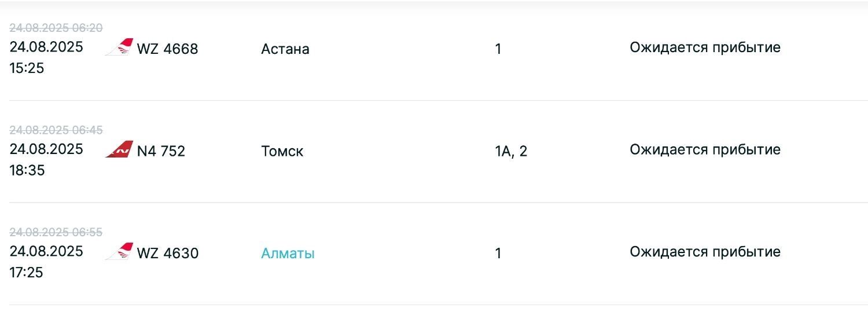Click the crossed-out 06:45 original time
868x315 pixels.
point(56,130)
